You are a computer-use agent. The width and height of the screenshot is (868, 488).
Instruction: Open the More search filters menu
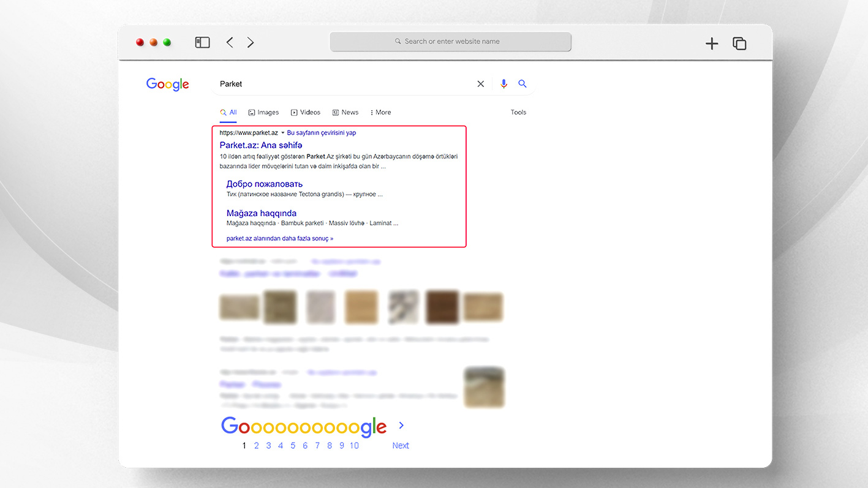380,113
